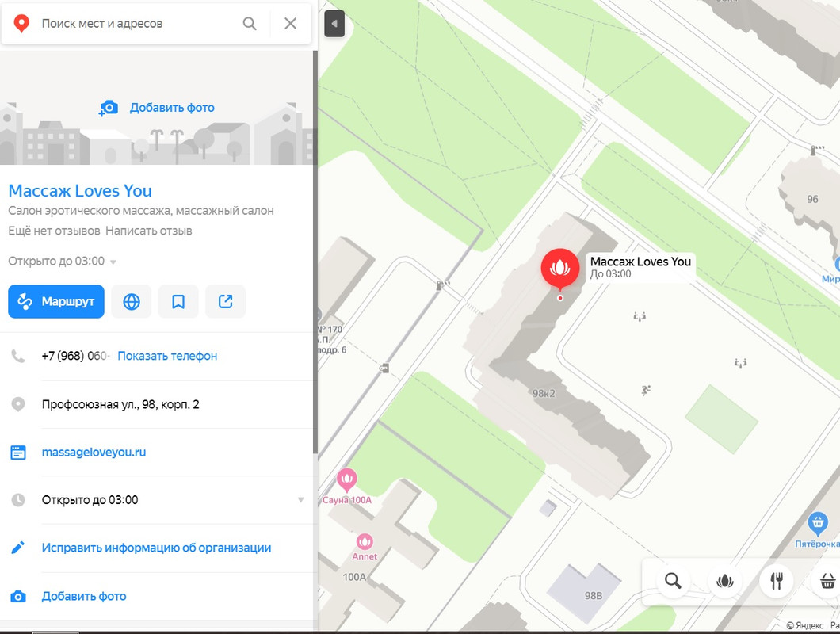Click the address location pin icon
The height and width of the screenshot is (634, 840).
pos(18,404)
